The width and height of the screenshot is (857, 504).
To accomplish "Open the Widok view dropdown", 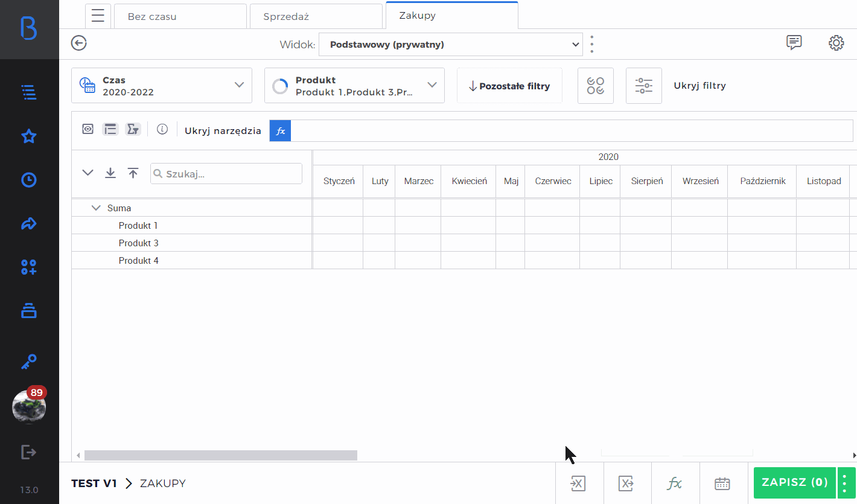I will 451,44.
